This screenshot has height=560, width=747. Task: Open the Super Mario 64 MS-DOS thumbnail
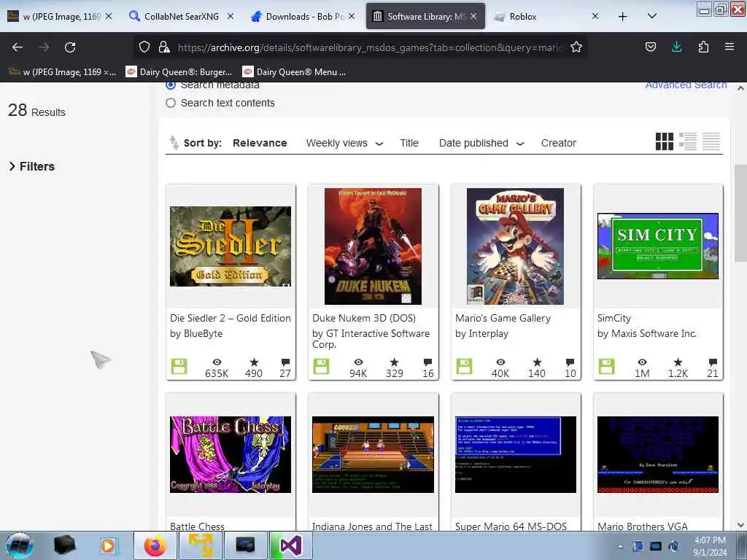tap(516, 454)
